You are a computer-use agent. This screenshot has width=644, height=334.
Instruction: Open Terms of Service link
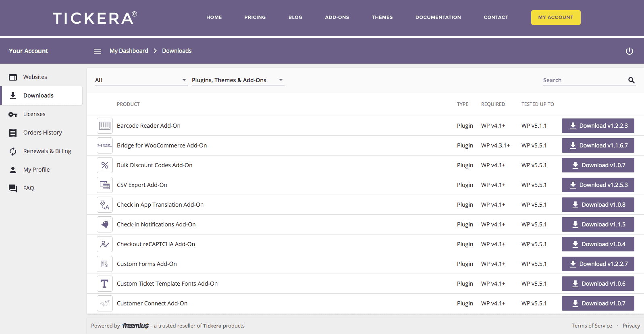point(592,326)
